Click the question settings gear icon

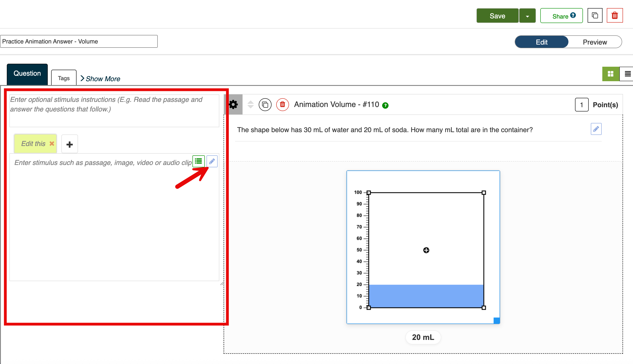[233, 104]
